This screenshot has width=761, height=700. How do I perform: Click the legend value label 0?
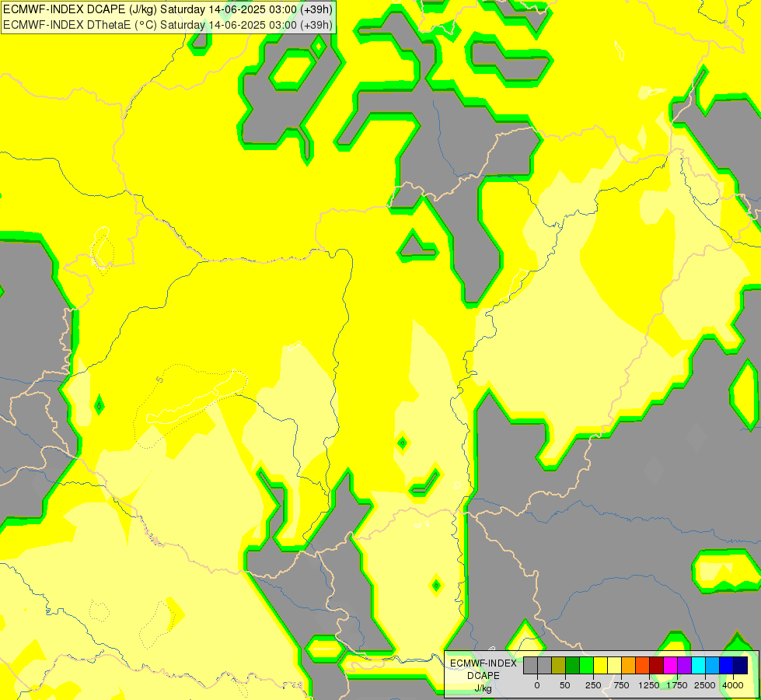537,685
